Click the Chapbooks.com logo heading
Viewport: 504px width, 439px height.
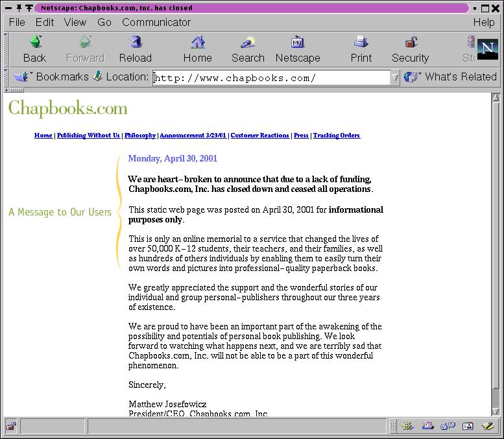point(68,108)
